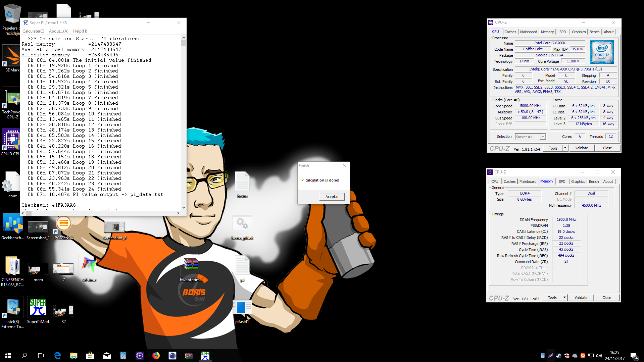Click Close button in top CPU-Z window
Screen dimensions: 644x362
click(607, 148)
